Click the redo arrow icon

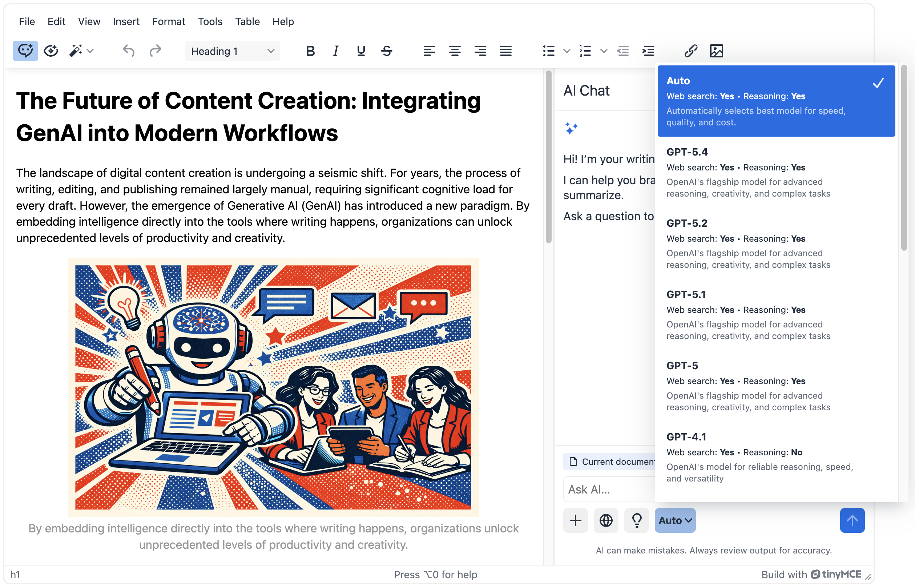[x=155, y=51]
